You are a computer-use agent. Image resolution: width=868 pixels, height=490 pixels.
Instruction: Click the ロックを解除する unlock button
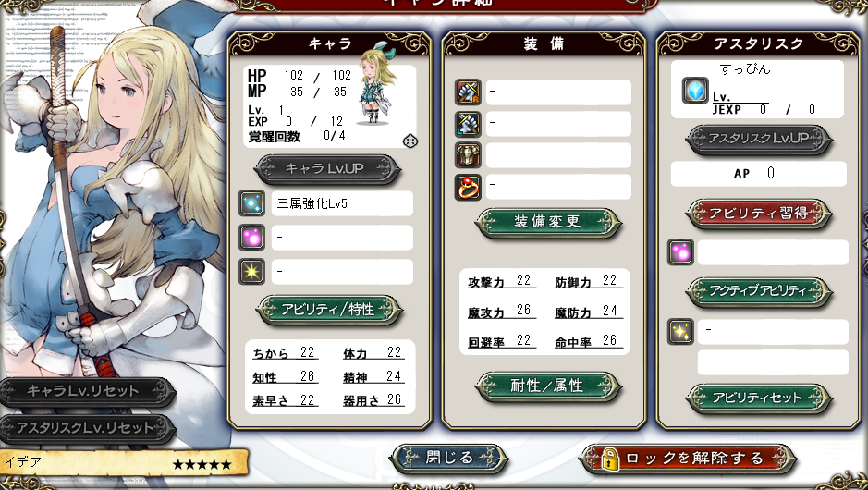click(687, 459)
